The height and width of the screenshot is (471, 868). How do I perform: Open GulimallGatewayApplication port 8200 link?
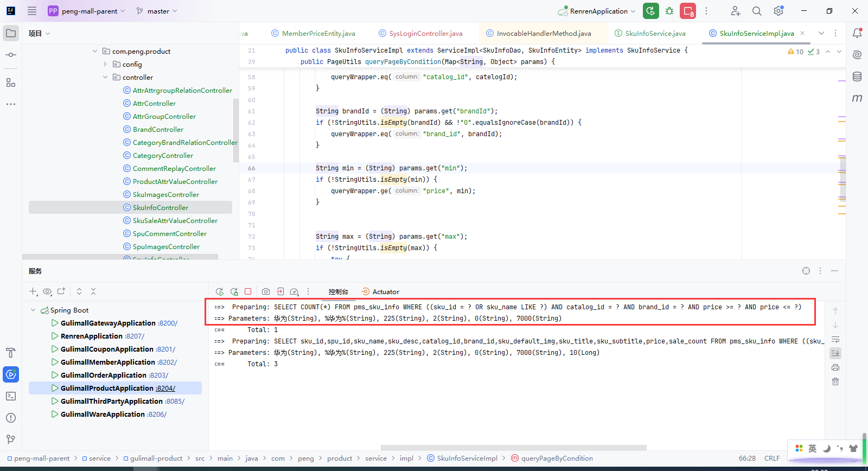pyautogui.click(x=168, y=323)
